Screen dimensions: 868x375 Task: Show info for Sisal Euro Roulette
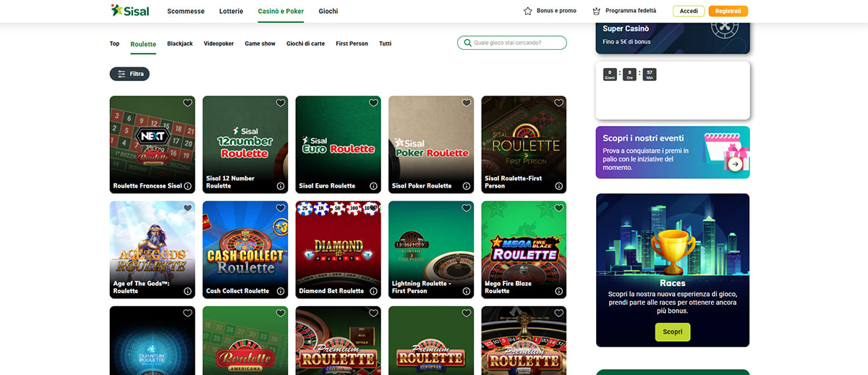tap(373, 186)
